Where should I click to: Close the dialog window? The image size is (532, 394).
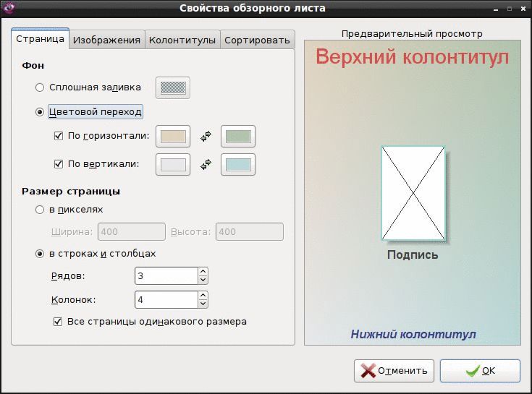(523, 9)
